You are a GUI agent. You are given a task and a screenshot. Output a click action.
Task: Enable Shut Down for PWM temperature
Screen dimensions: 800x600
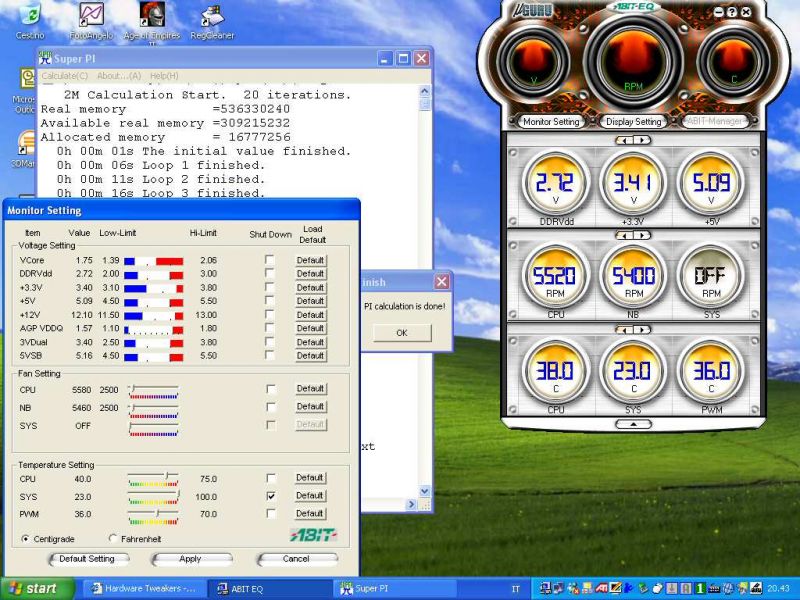coord(271,513)
